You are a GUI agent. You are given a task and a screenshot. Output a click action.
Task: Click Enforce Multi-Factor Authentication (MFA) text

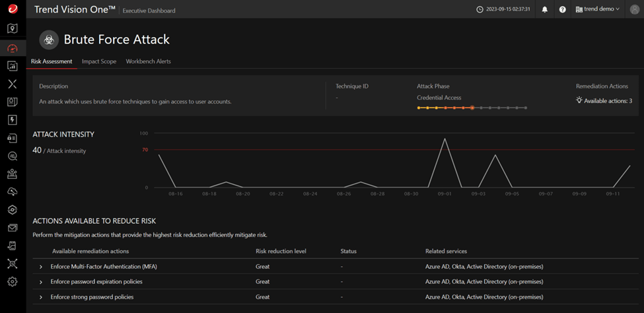[x=104, y=267]
